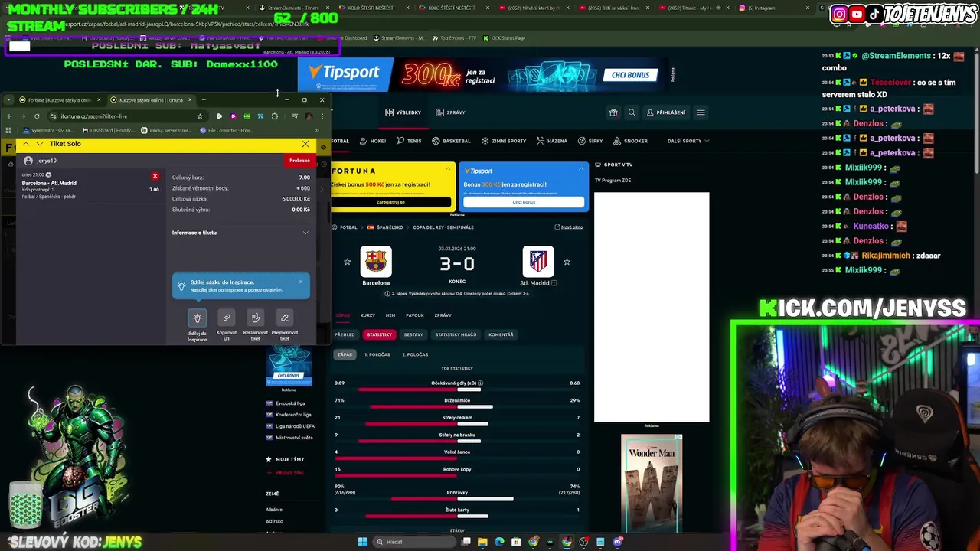Select the TENIS sport
The image size is (980, 551).
[x=409, y=141]
